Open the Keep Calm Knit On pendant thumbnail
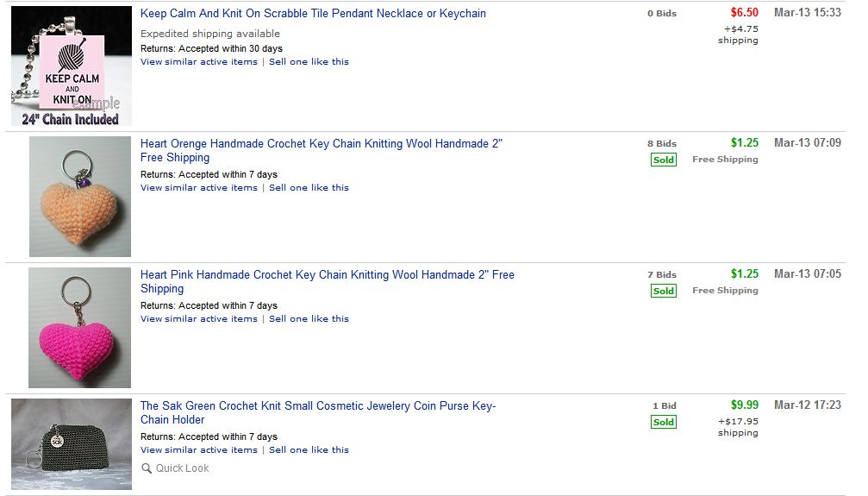The image size is (868, 496). (72, 66)
